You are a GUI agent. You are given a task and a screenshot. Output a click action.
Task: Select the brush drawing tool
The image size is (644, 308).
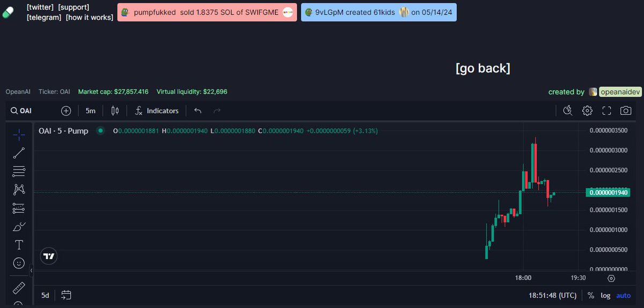point(19,226)
